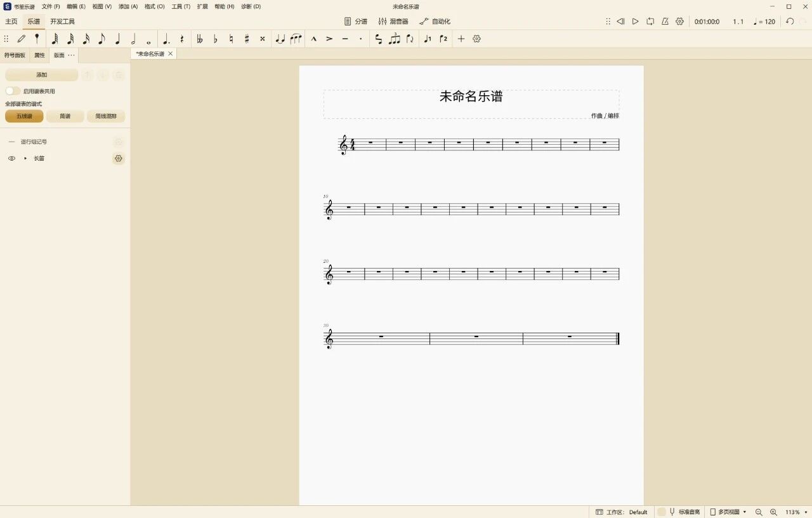Add a triplet tuplet
Image resolution: width=812 pixels, height=518 pixels.
click(395, 39)
